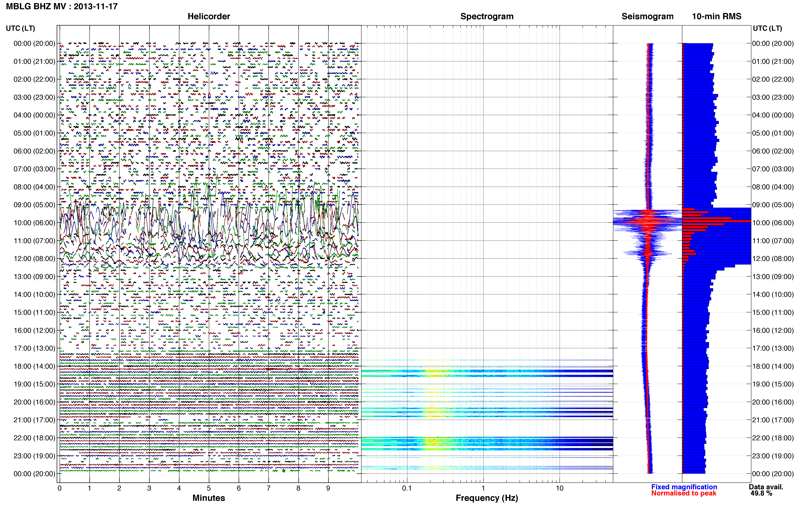Click the '7' minutes tick label
The width and height of the screenshot is (812, 508).
point(269,488)
